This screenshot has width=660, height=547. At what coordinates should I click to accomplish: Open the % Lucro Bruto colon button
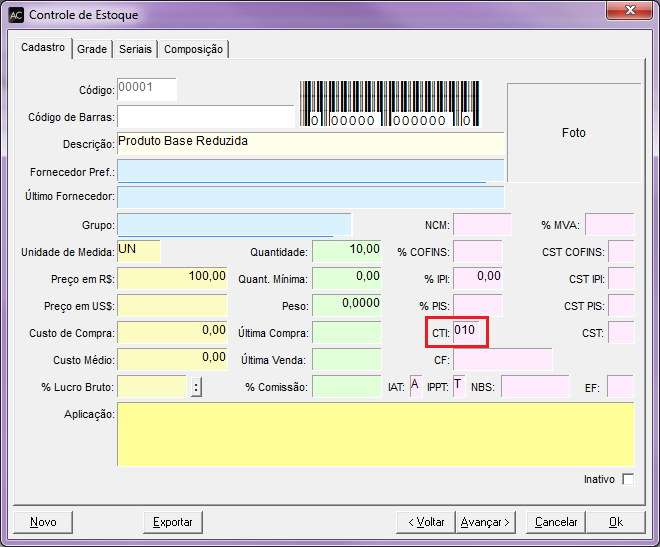tap(197, 387)
